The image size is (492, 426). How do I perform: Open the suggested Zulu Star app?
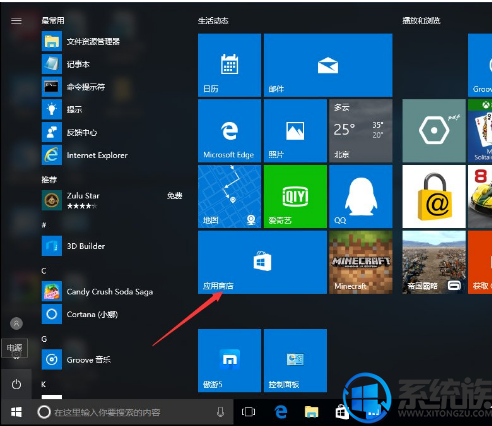tap(112, 200)
